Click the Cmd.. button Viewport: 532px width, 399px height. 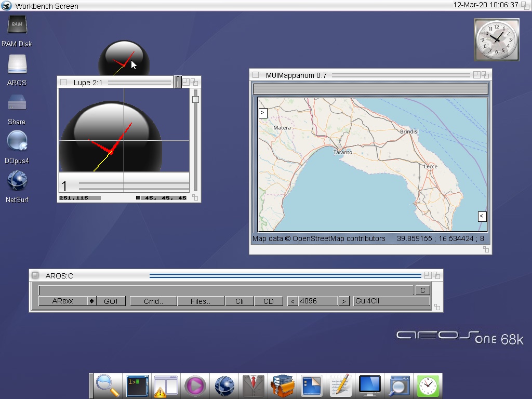(153, 301)
